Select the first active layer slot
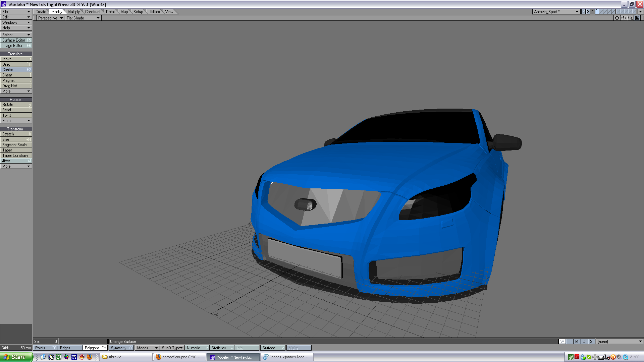The width and height of the screenshot is (644, 362). pyautogui.click(x=597, y=11)
